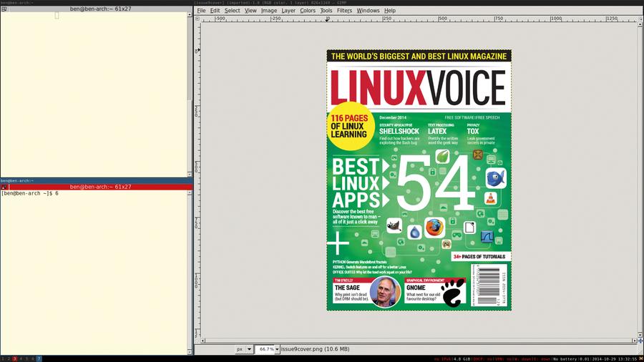
Task: Open the zoom level dropdown arrow
Action: (277, 349)
